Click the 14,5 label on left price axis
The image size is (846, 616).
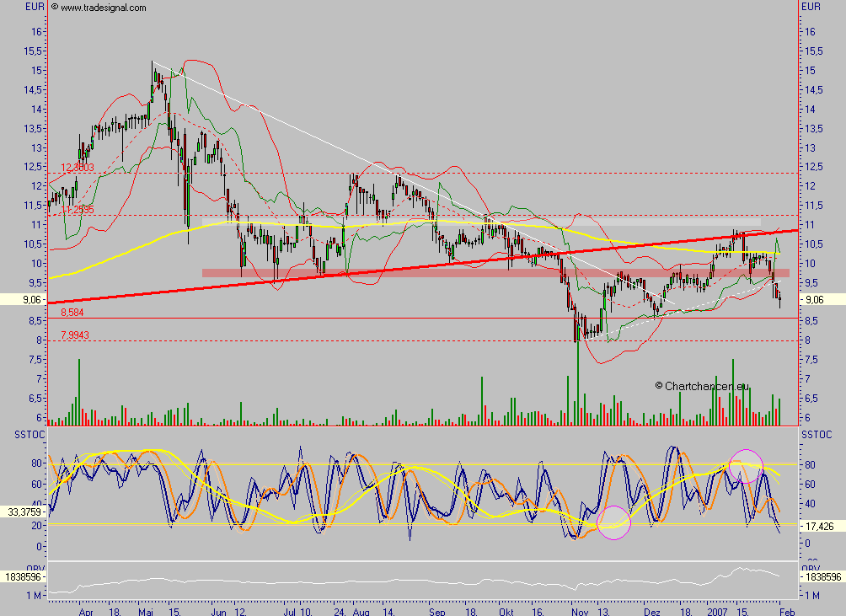tap(33, 89)
